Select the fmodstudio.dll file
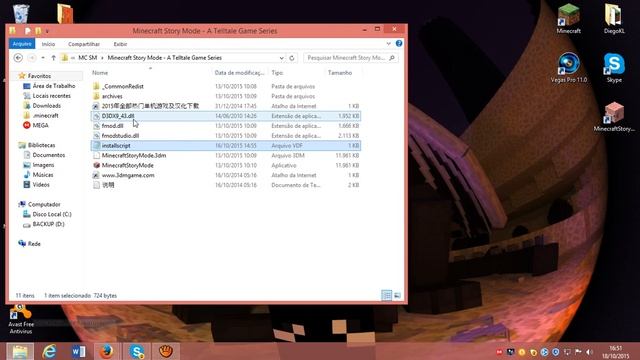The width and height of the screenshot is (640, 360). [226, 136]
